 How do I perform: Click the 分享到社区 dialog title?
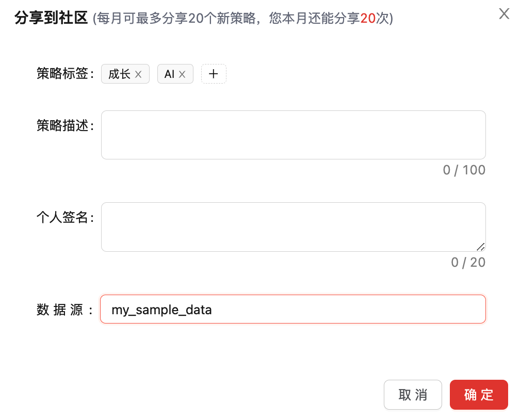[x=51, y=19]
